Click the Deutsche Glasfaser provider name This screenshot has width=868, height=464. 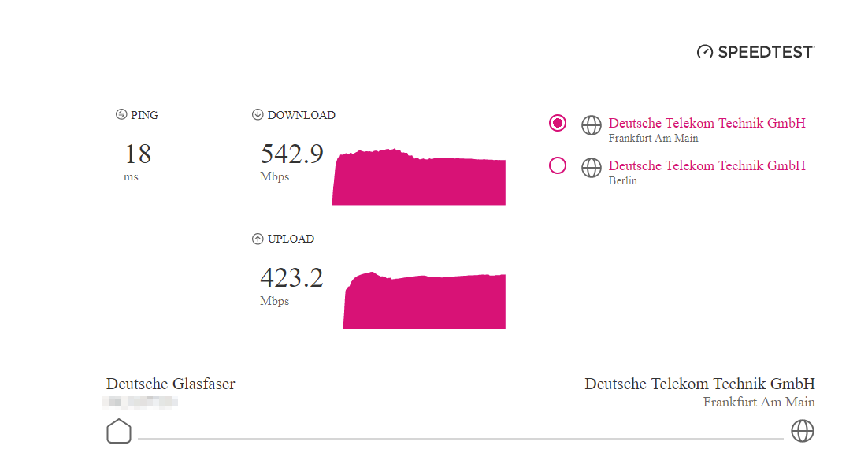(x=170, y=384)
